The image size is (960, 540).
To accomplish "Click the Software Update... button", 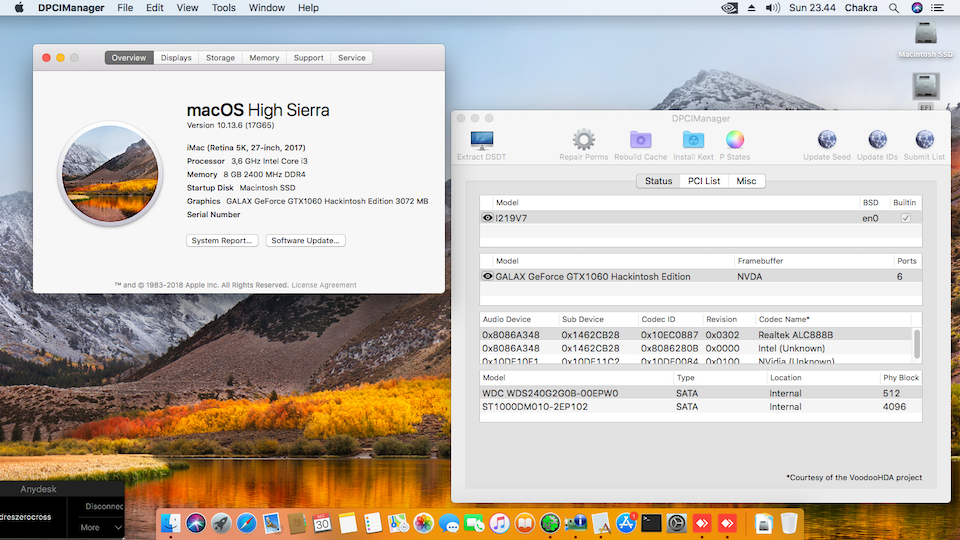I will [306, 241].
